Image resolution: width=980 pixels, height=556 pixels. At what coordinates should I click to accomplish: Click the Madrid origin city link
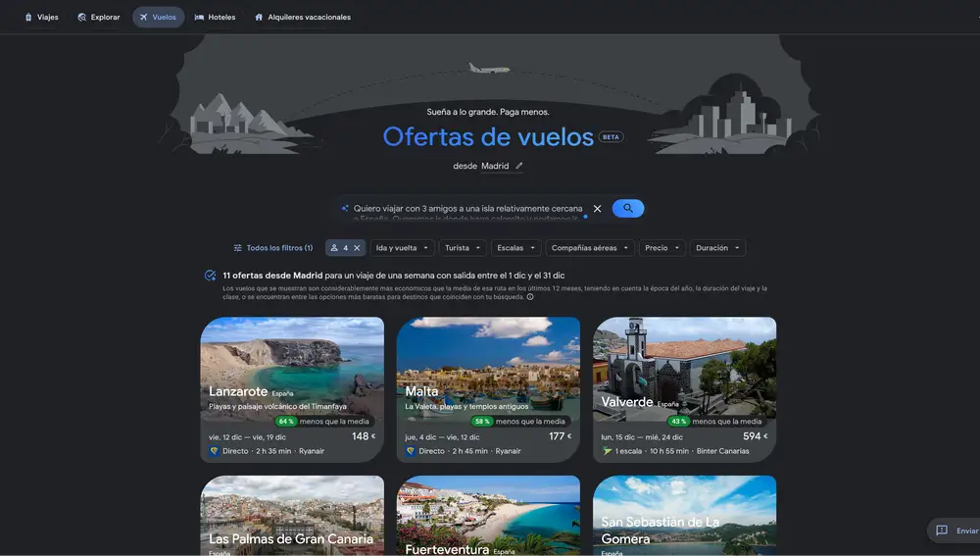pos(495,166)
